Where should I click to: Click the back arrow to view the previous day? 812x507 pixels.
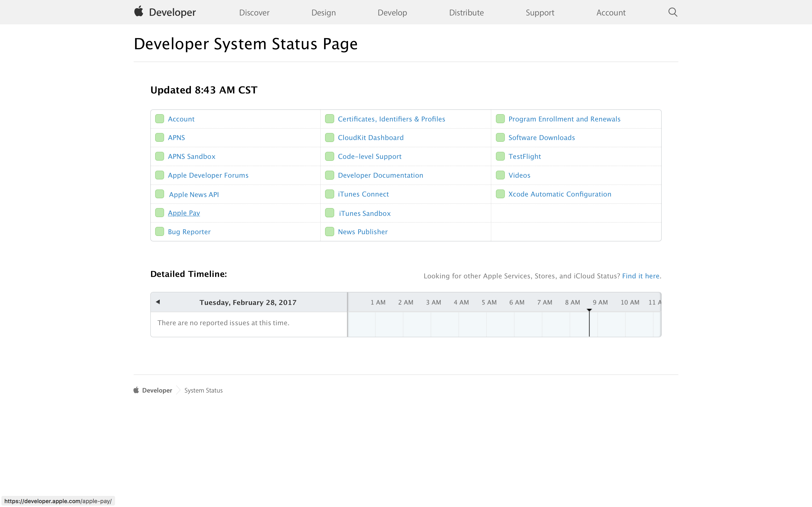(158, 302)
